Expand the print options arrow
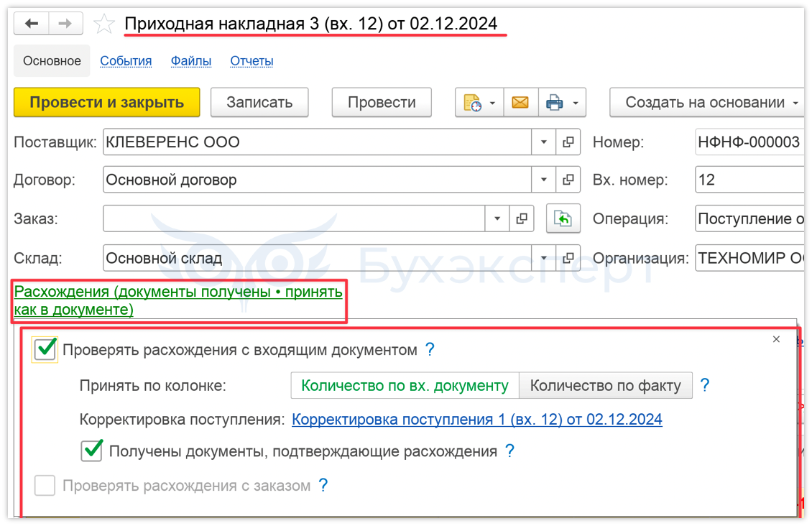The height and width of the screenshot is (526, 812). point(576,103)
